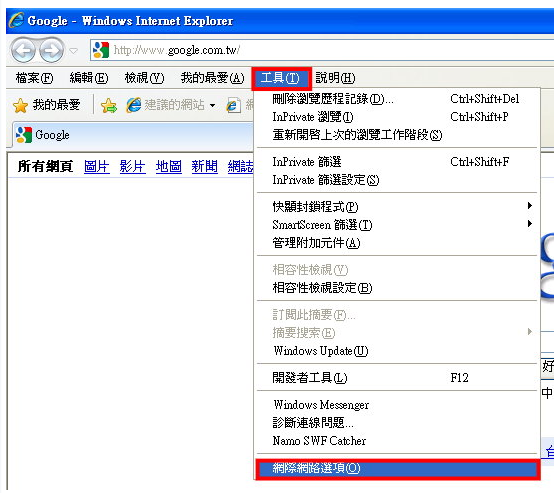Open the 新聞 news link
The height and width of the screenshot is (493, 559).
(x=205, y=166)
